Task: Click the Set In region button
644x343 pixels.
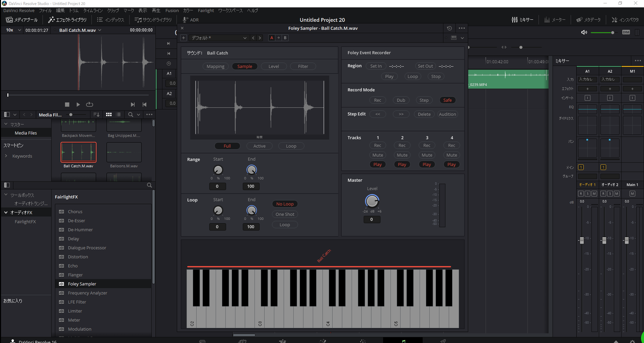Action: [376, 66]
